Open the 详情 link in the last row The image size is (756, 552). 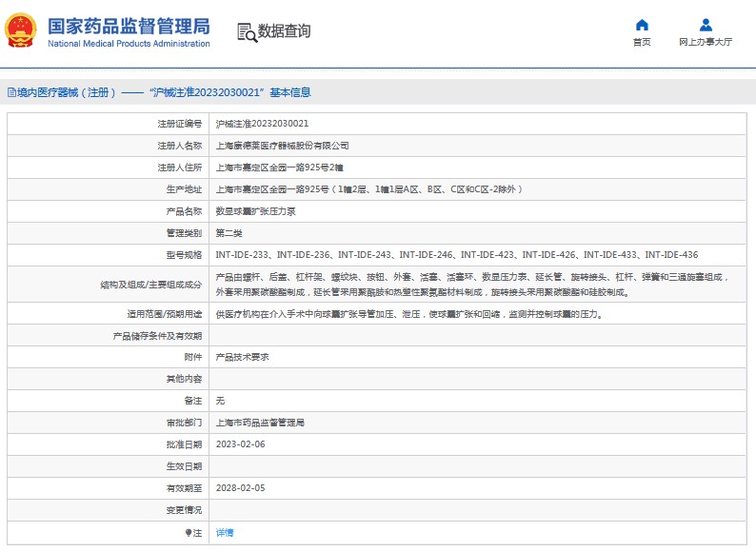coord(225,533)
